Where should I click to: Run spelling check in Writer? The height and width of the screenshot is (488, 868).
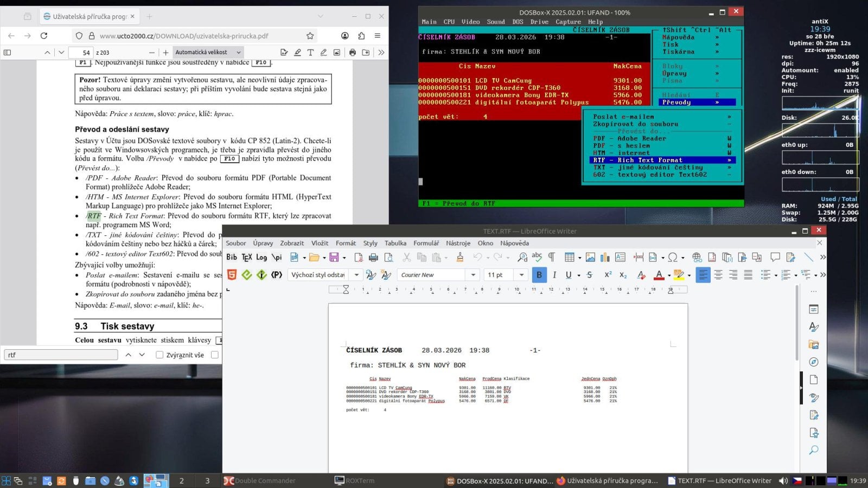coord(537,257)
